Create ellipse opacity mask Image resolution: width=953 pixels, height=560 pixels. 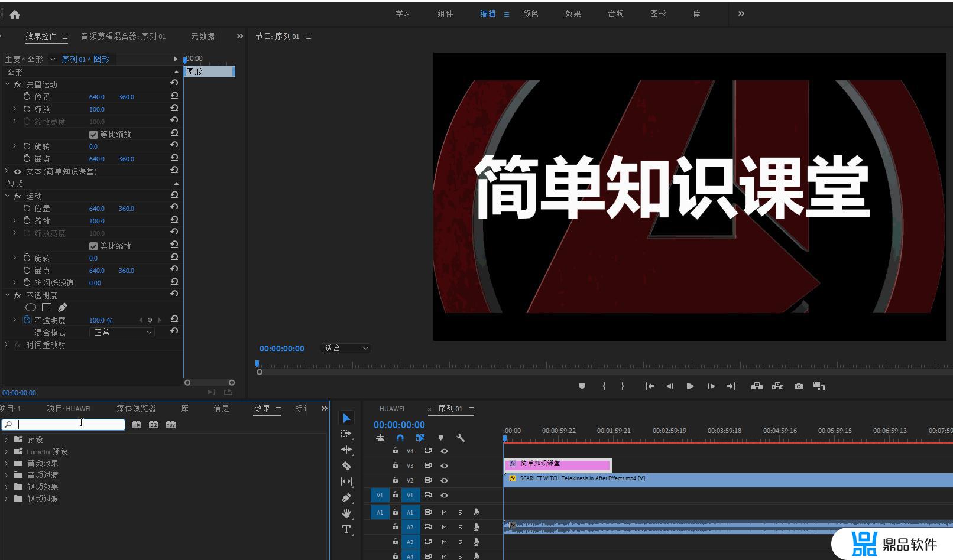pyautogui.click(x=31, y=307)
